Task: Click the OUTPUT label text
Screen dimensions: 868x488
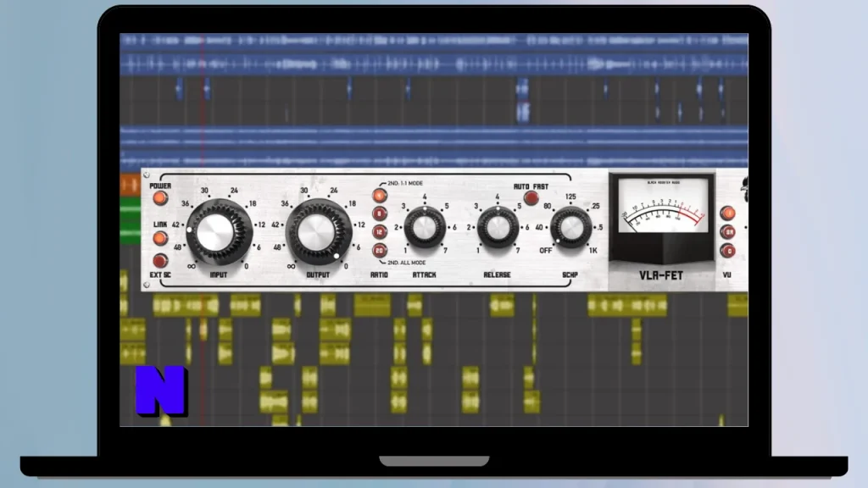Action: click(x=318, y=274)
